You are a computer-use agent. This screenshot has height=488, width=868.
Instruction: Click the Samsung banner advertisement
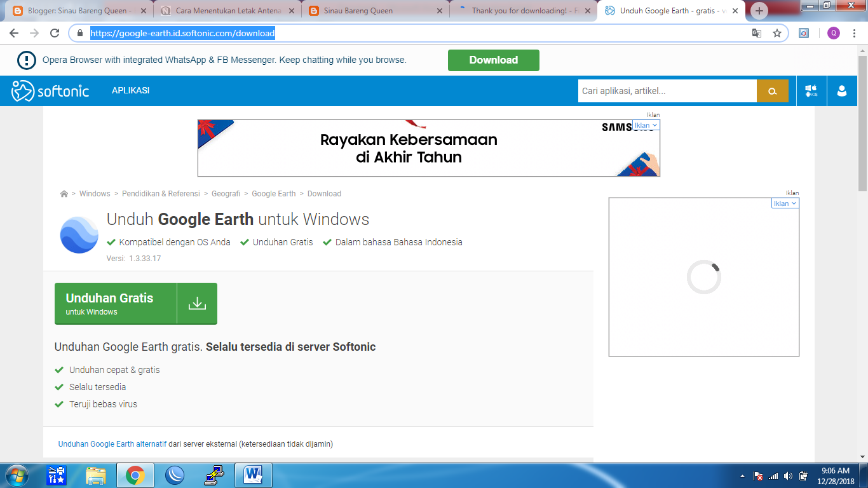[x=429, y=148]
